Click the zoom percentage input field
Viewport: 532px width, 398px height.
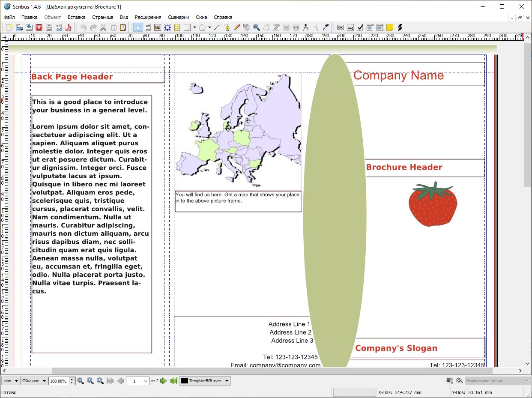coord(58,381)
